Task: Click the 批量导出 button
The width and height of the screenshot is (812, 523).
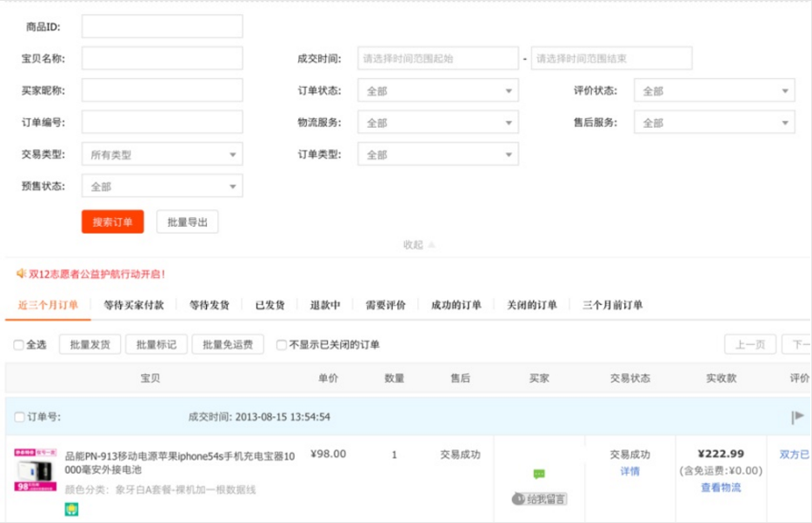Action: [x=187, y=222]
